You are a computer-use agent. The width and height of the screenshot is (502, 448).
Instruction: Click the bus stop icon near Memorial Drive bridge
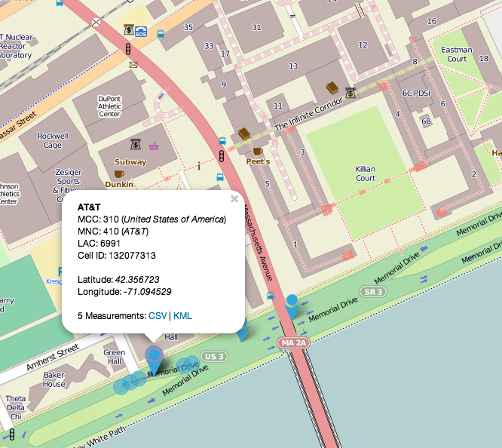tap(271, 296)
